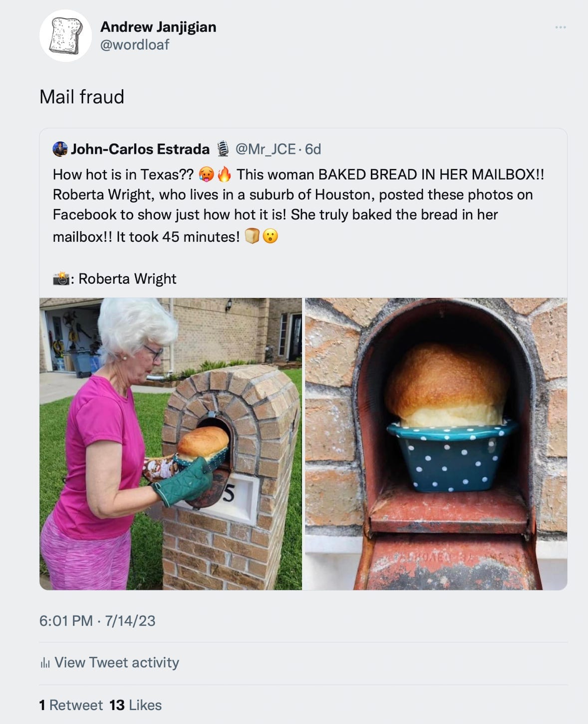Viewport: 588px width, 724px height.
Task: Open the 6:01 PM 7/14/23 tweet timestamp
Action: pyautogui.click(x=97, y=621)
